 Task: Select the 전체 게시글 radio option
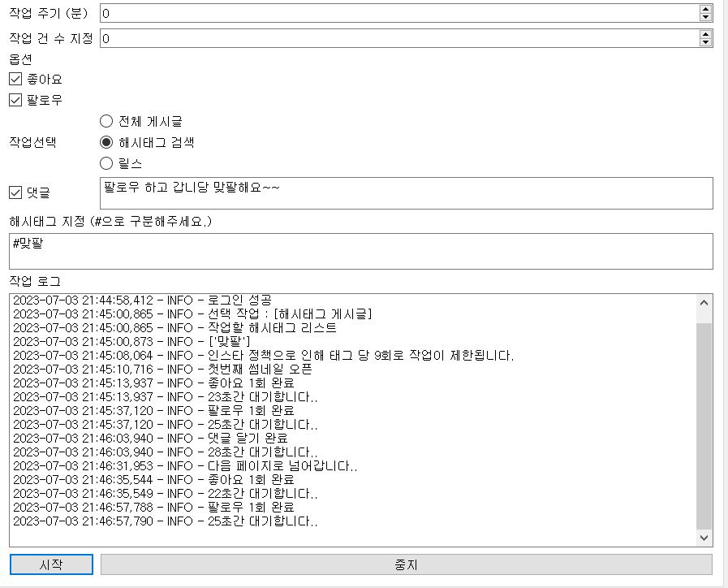tap(106, 121)
